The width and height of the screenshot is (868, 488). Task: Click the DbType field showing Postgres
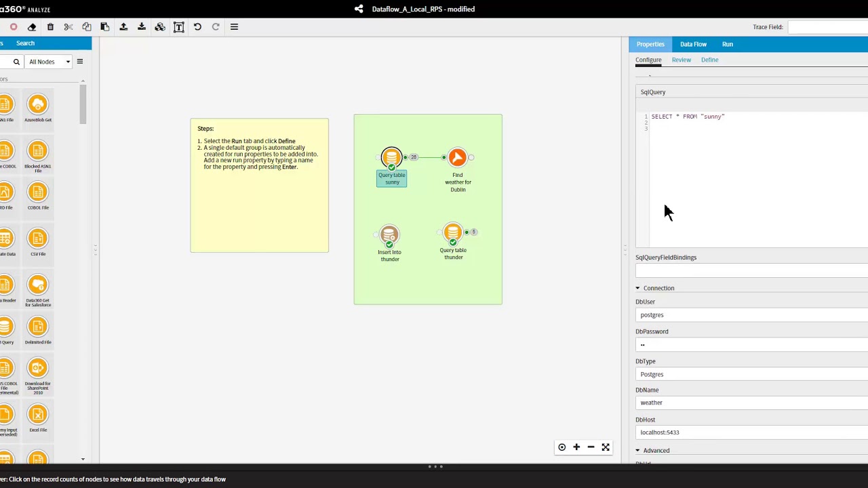pos(751,374)
